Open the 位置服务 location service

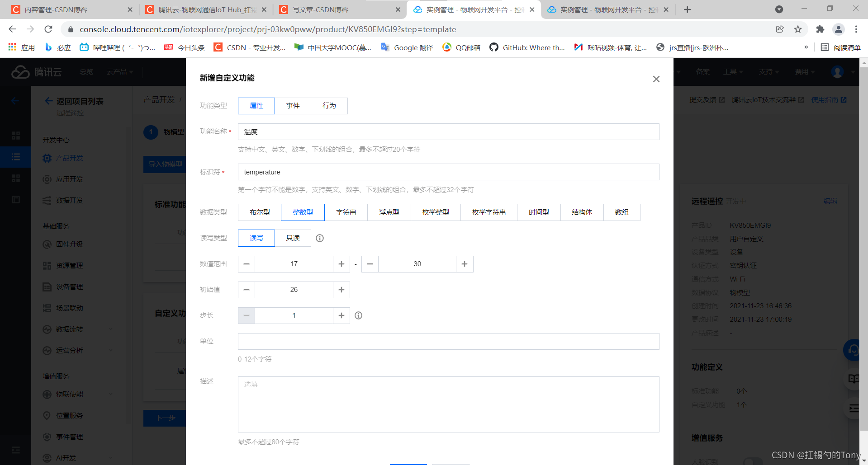pos(69,415)
